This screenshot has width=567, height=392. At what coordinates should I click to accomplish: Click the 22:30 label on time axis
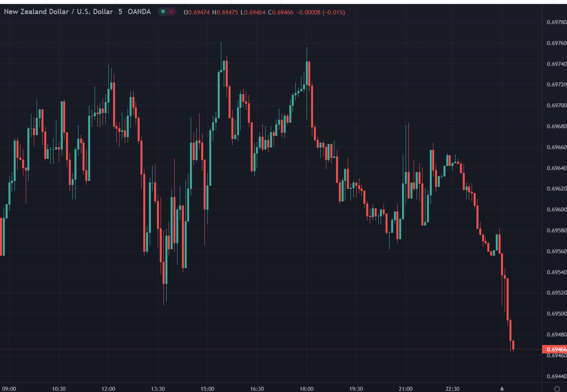452,389
